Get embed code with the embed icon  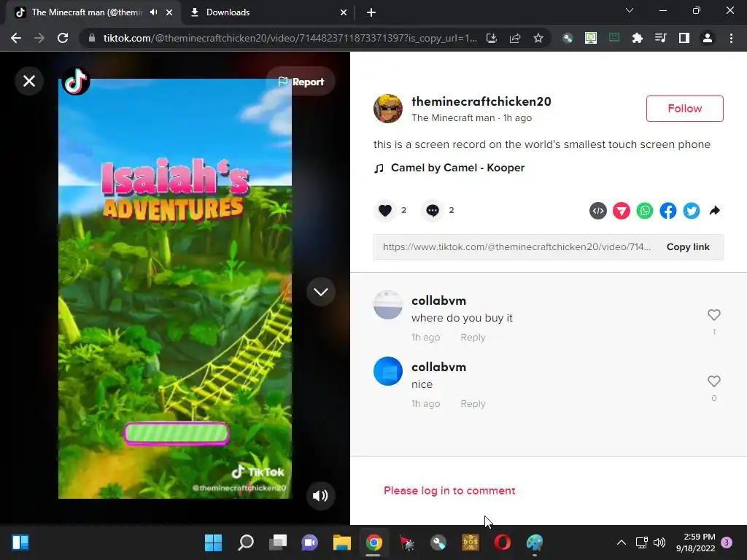[598, 211]
